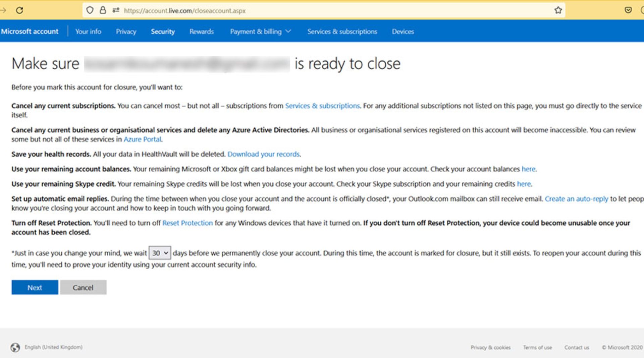Click the browser reload icon
Screen dimensions: 644x358
(19, 10)
